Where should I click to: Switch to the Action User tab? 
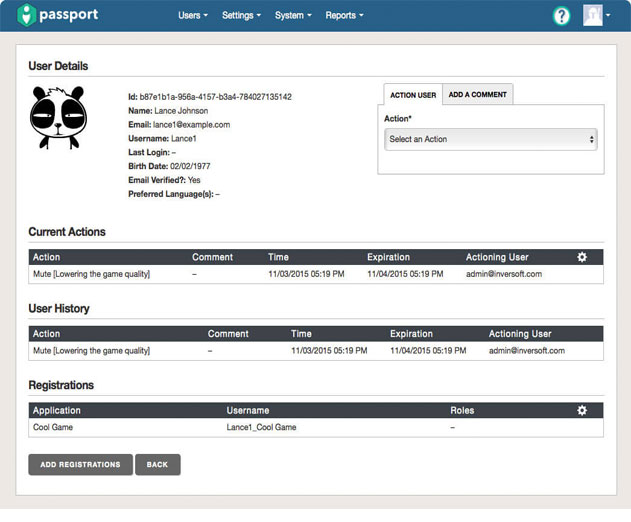[x=413, y=95]
